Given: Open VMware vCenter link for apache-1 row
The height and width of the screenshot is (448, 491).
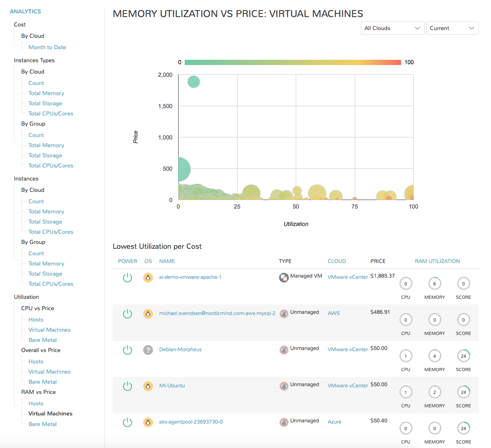Looking at the screenshot, I should pyautogui.click(x=348, y=277).
